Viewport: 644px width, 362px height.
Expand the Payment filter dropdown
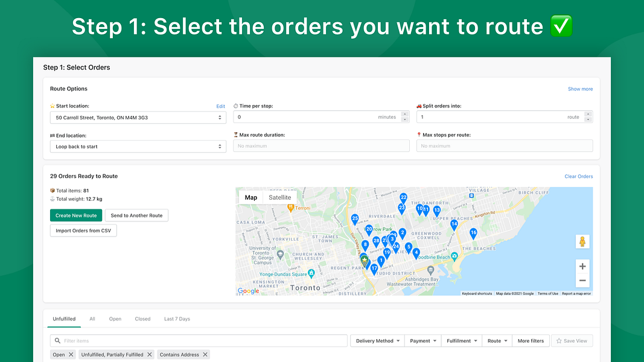pos(423,341)
